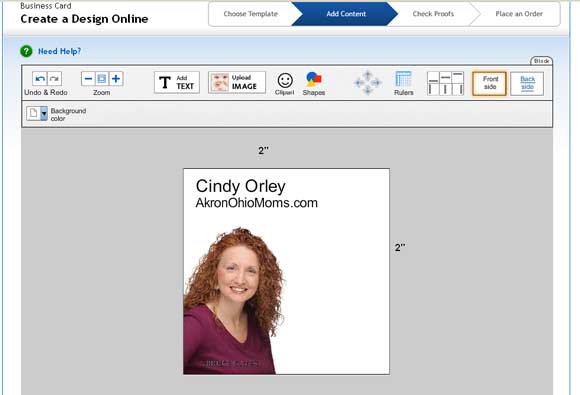This screenshot has width=580, height=395.
Task: Click the Upload IMAGE button
Action: (237, 82)
